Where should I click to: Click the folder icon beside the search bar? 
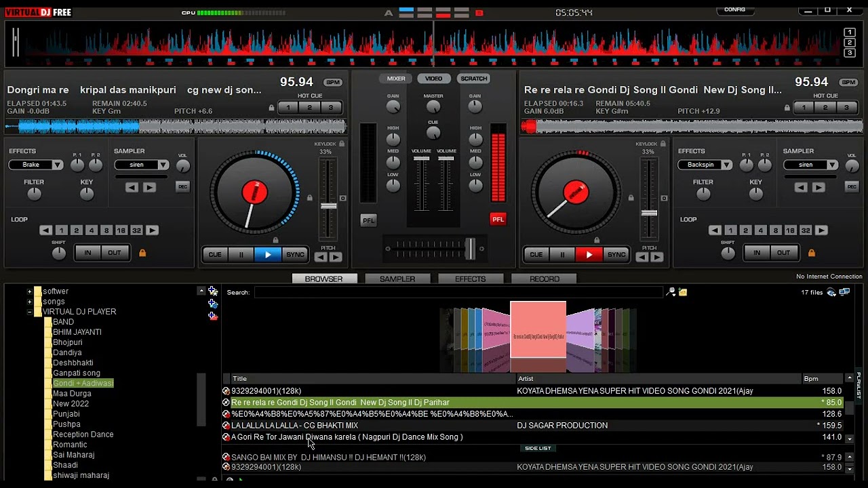coord(683,292)
